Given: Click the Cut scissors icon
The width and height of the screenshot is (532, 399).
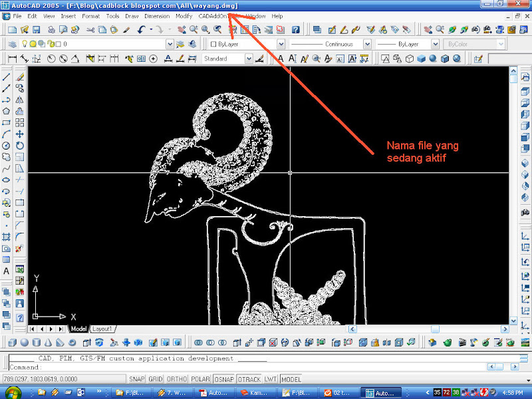Looking at the screenshot, I should 90,30.
